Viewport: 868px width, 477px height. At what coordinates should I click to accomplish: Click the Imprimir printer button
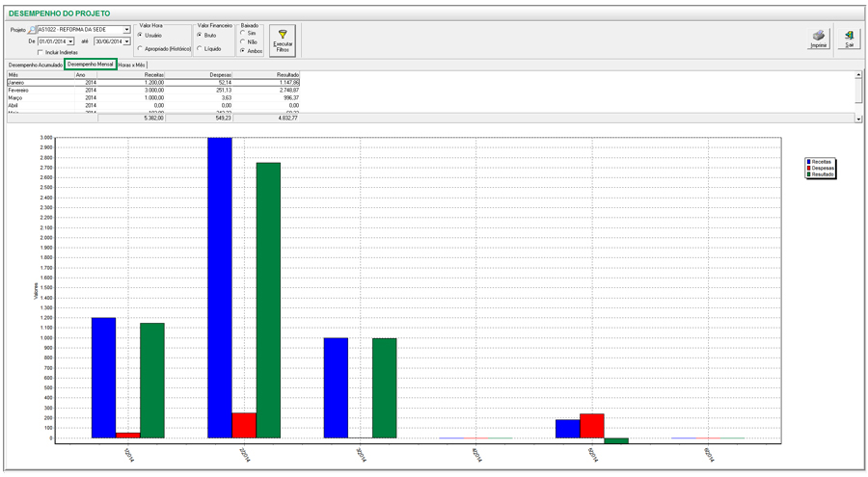[x=818, y=39]
